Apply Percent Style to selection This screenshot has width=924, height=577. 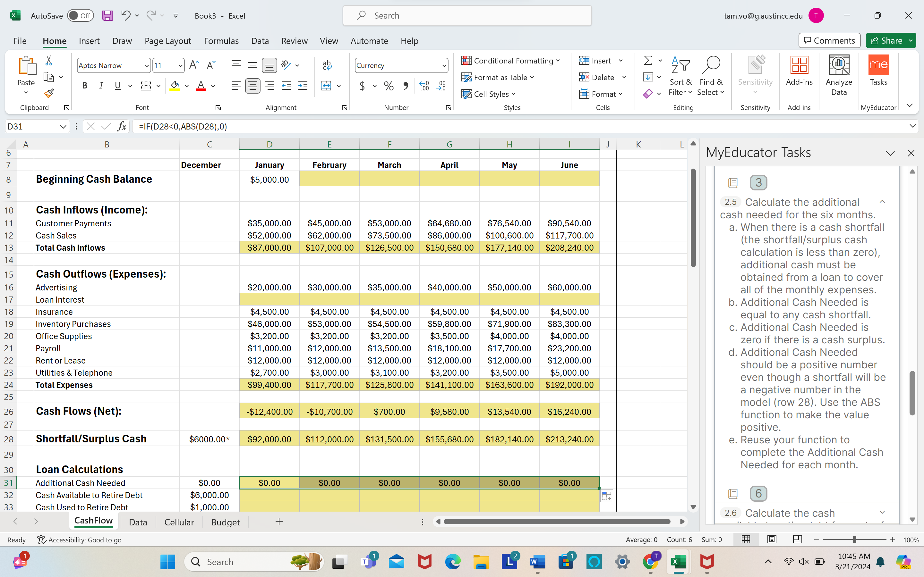(x=389, y=86)
